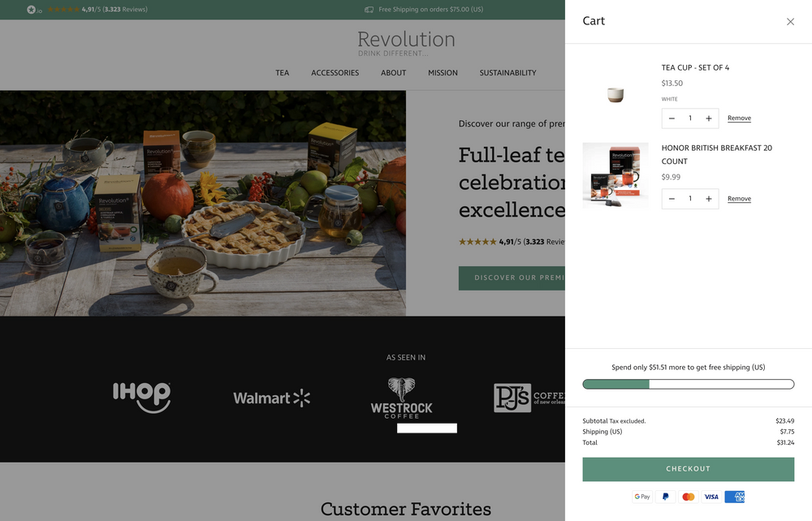Click the Revolution logo at top
This screenshot has height=521, width=812.
pos(406,43)
